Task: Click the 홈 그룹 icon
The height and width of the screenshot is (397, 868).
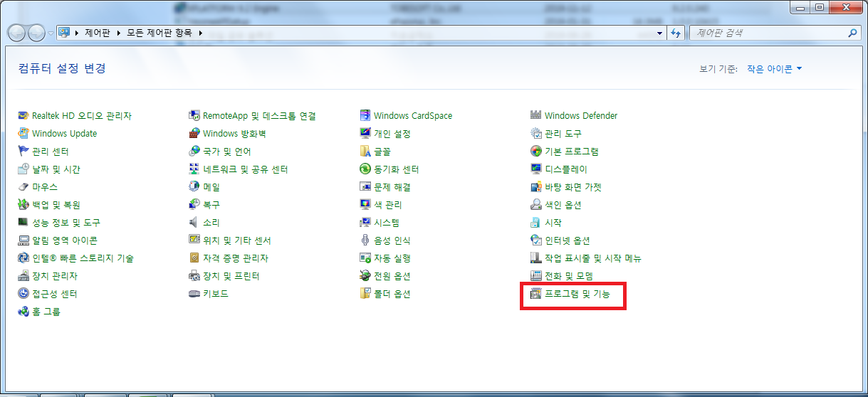Action: pos(23,311)
